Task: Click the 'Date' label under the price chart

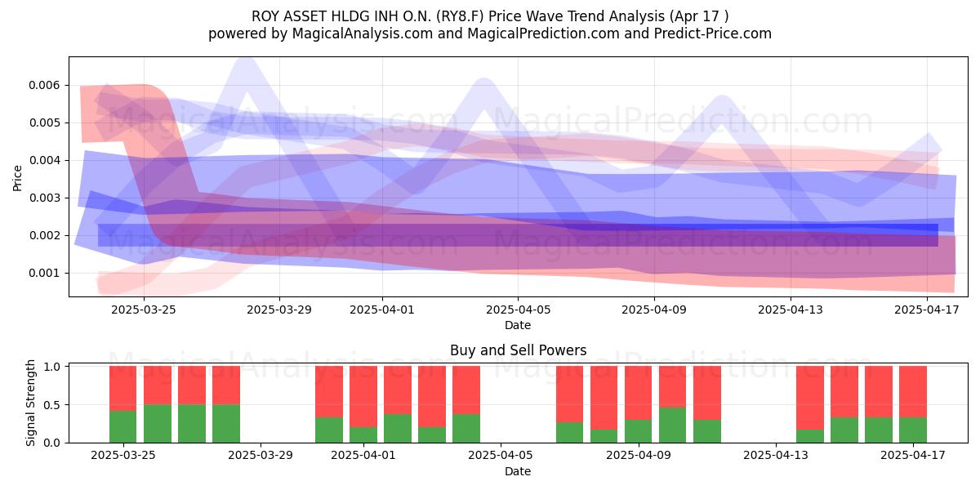Action: point(518,325)
